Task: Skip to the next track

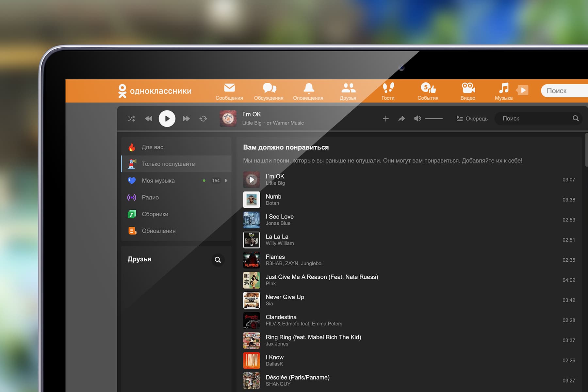Action: point(186,119)
